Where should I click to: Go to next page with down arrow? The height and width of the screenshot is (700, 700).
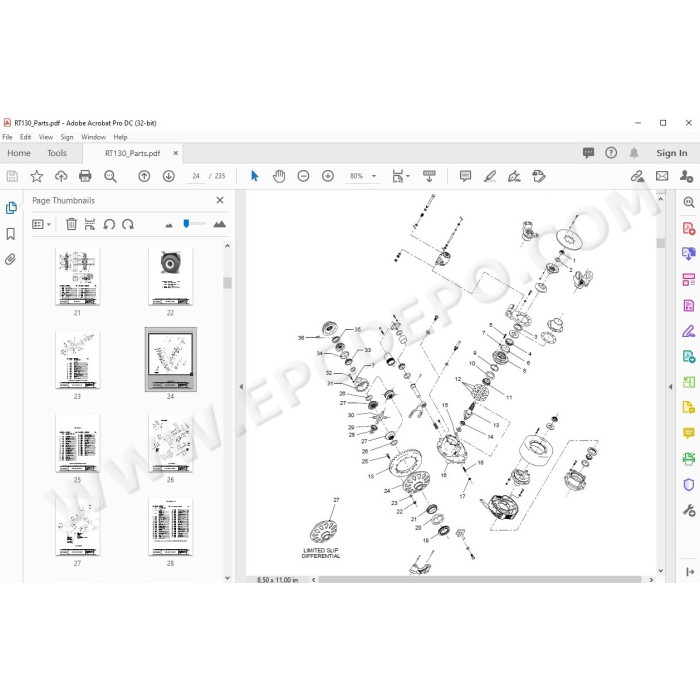[x=169, y=176]
